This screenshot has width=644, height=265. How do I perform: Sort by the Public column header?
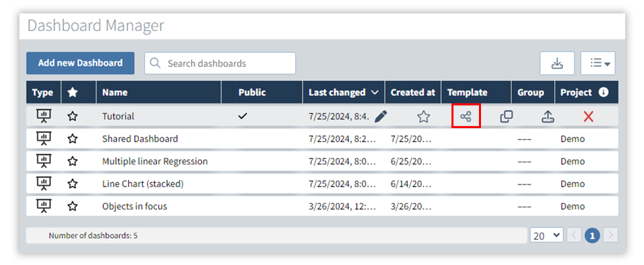(x=268, y=93)
